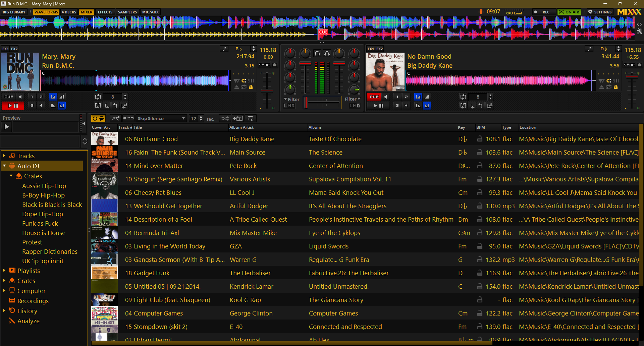Toggle Auto DJ enable button
Screen dimensions: 644x346
(98, 118)
